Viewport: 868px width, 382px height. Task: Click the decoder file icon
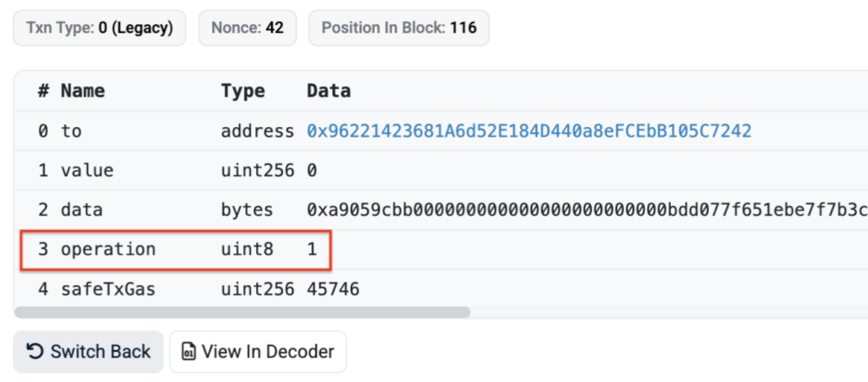[x=188, y=352]
